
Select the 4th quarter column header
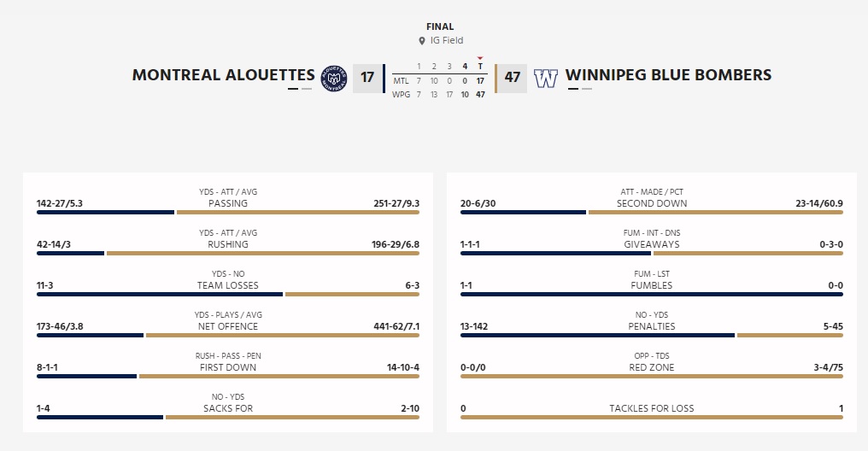[x=465, y=67]
